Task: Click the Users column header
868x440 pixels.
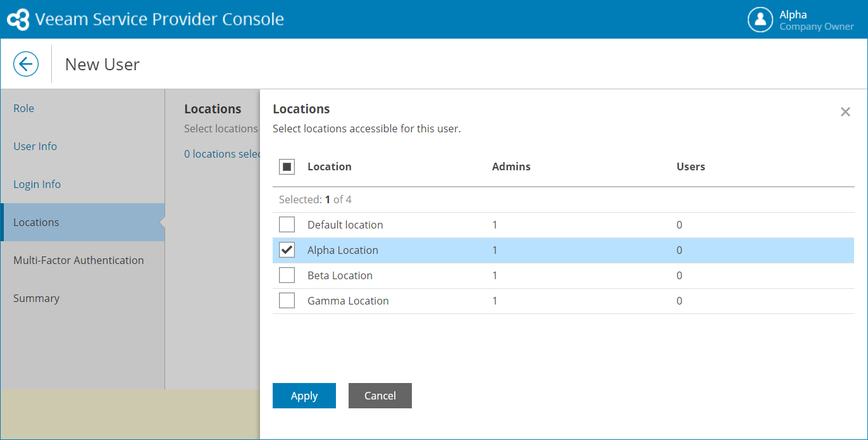Action: click(691, 167)
